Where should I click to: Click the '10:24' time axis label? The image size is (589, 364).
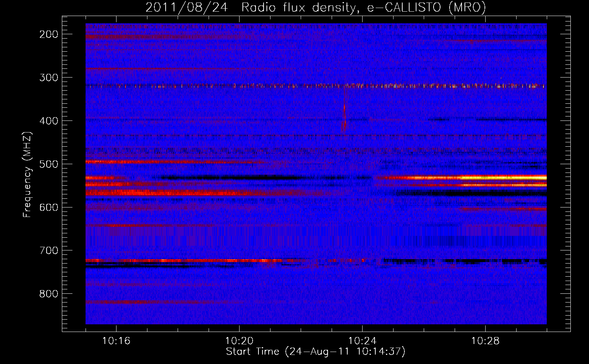pos(362,341)
